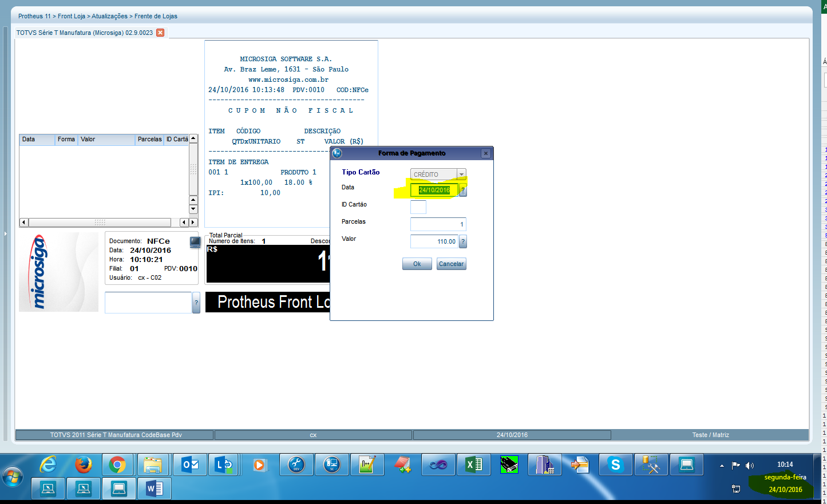
Task: Click the cx user status bar entry
Action: pos(313,435)
